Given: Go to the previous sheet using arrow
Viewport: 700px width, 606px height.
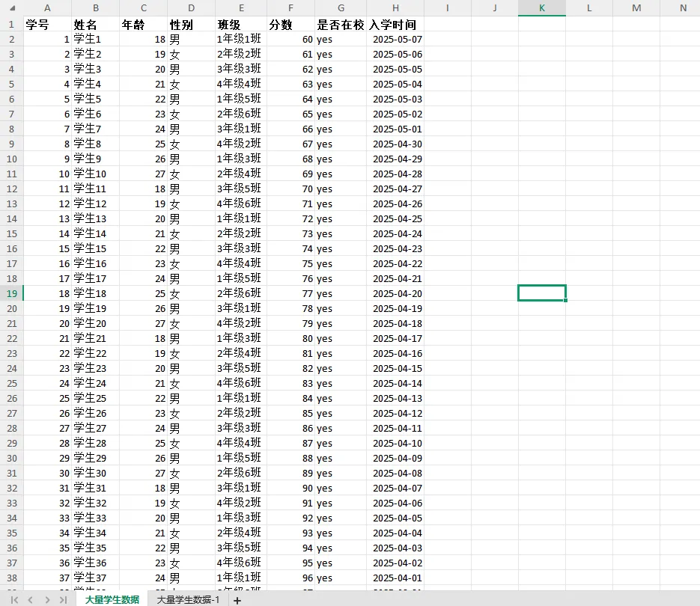Looking at the screenshot, I should coord(31,600).
